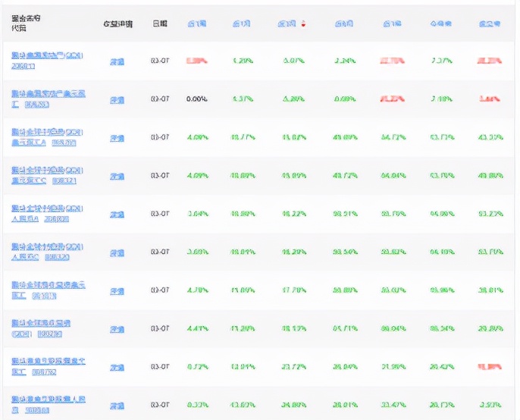This screenshot has width=520, height=420.
Task: Open the first fund name link in the table
Action: point(47,55)
